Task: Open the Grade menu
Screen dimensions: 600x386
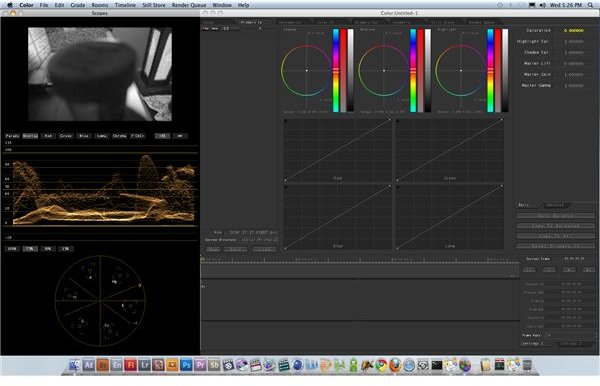Action: (78, 5)
